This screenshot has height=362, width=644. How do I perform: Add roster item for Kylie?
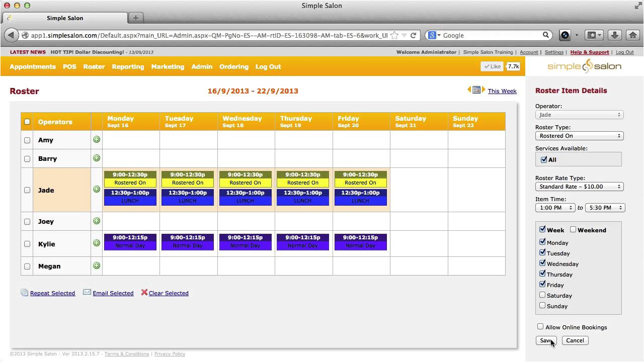pyautogui.click(x=97, y=243)
